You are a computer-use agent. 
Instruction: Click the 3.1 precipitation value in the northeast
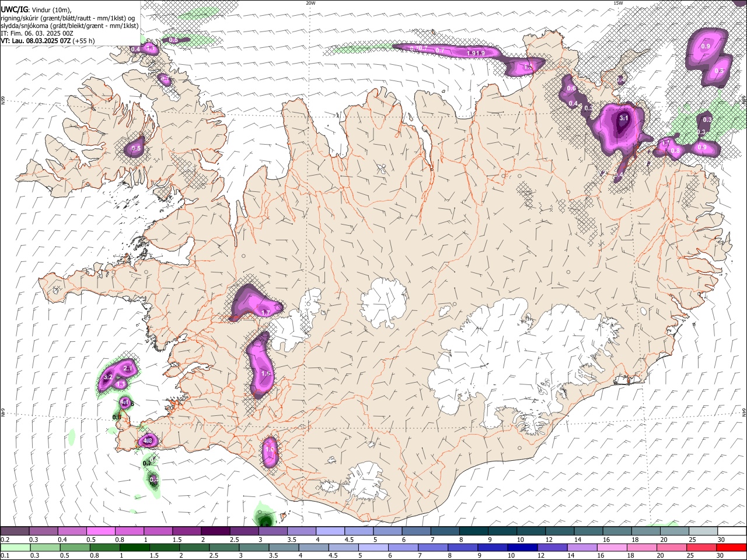[623, 118]
